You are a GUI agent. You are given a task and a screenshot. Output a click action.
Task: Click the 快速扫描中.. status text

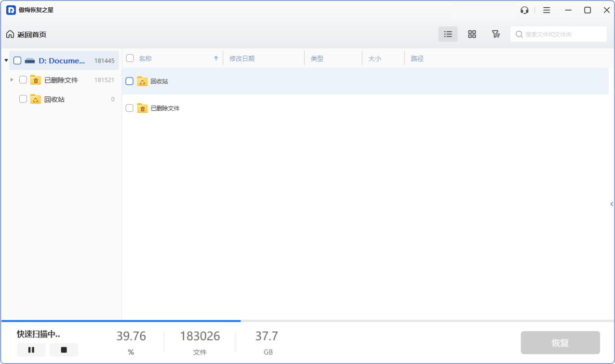coord(39,334)
